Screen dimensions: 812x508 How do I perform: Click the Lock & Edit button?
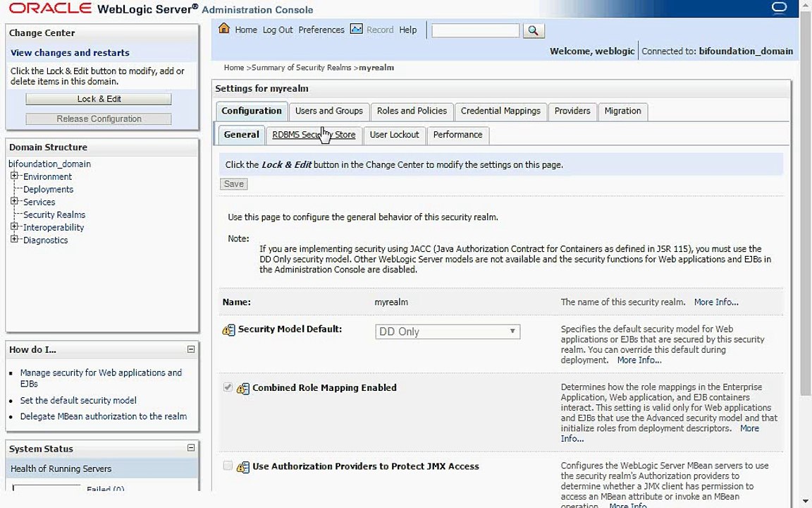pos(99,99)
